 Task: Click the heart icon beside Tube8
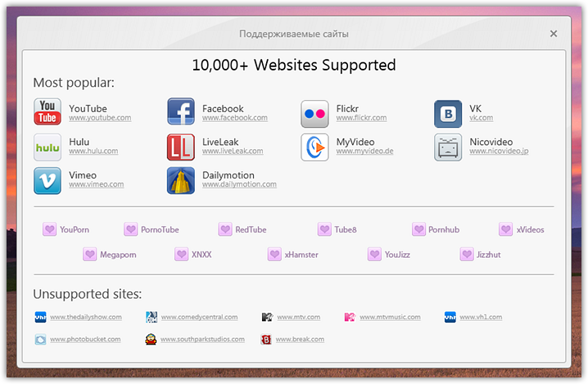(324, 229)
